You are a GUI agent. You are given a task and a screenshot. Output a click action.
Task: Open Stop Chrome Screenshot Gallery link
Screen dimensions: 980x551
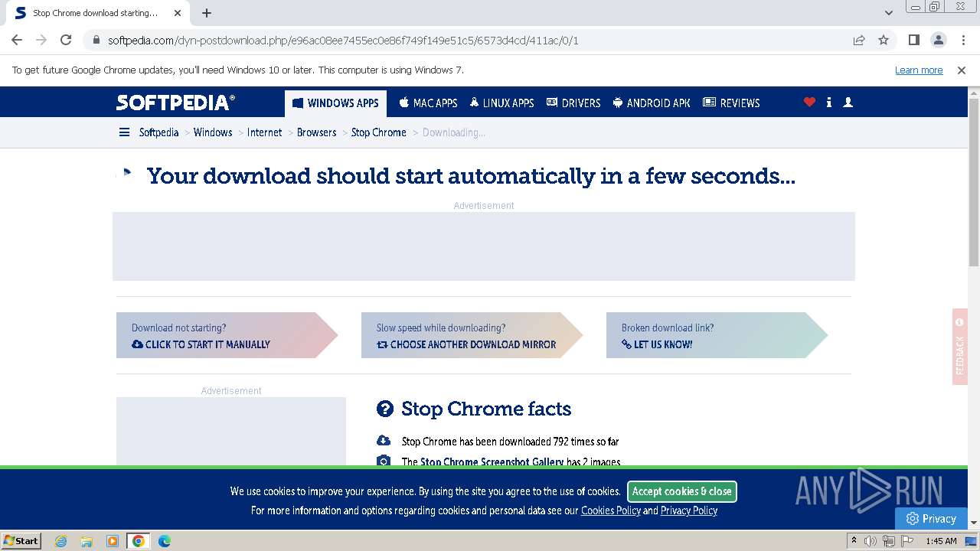[x=492, y=461]
